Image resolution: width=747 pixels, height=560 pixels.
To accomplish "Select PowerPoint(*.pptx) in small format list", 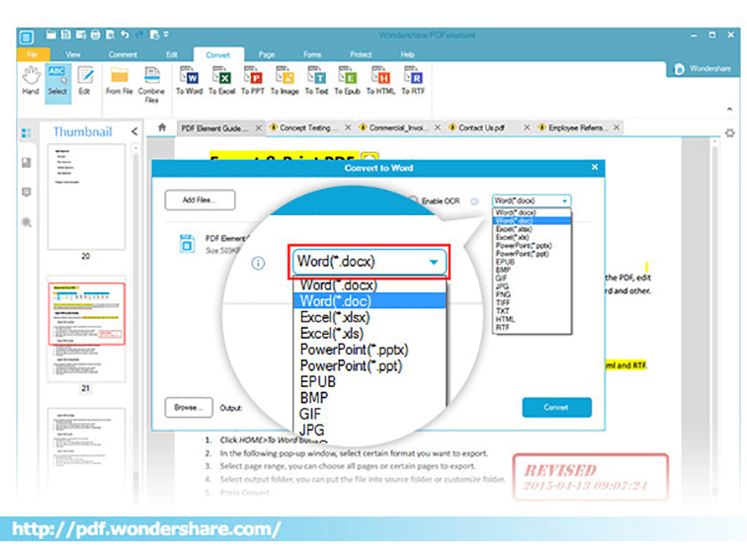I will pos(532,246).
